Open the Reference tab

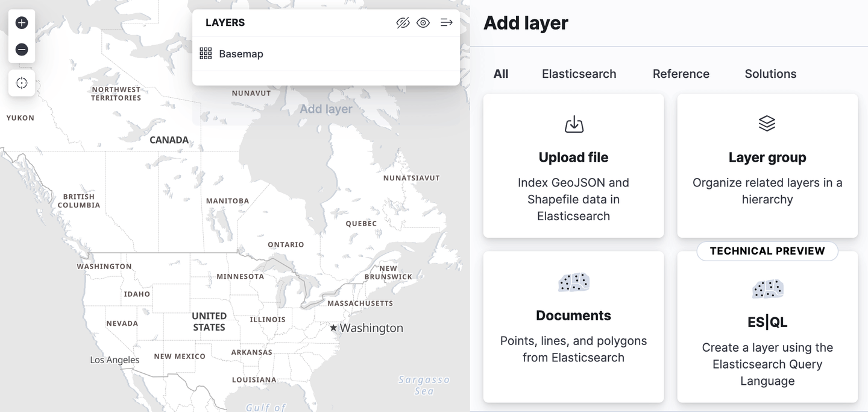click(681, 74)
